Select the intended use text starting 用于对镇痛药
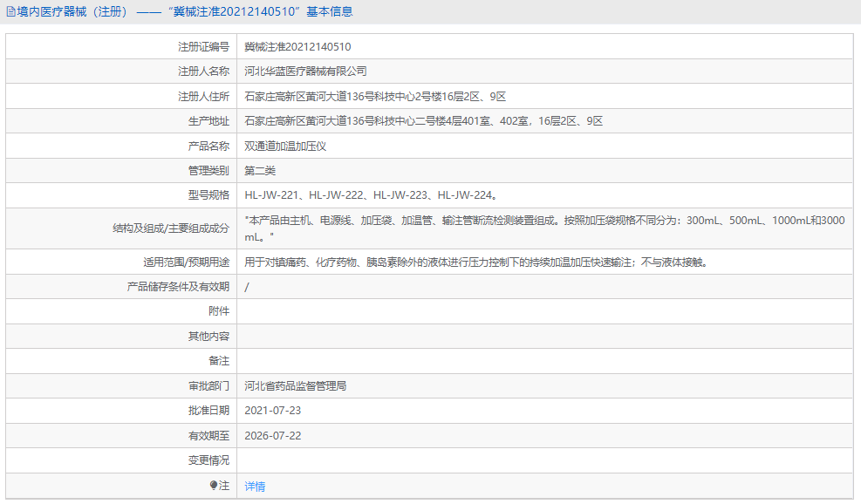861x504 pixels. (476, 262)
